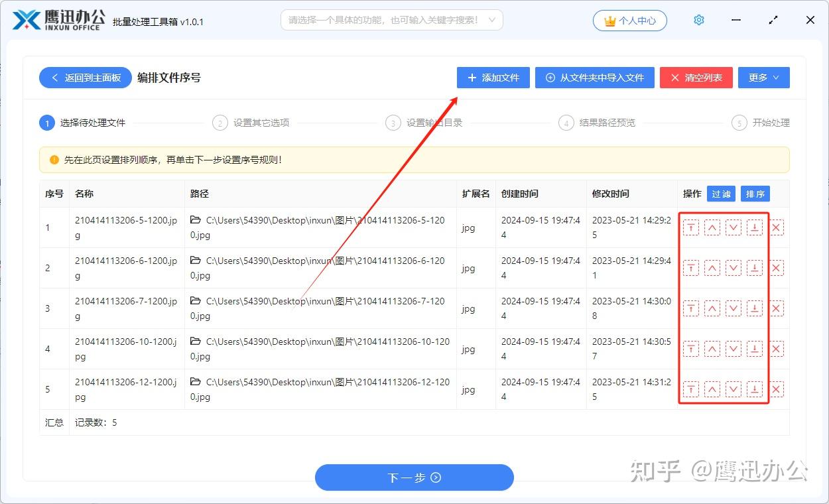
Task: Select file name 210414113206-10-1200.jpg cell
Action: [x=127, y=349]
